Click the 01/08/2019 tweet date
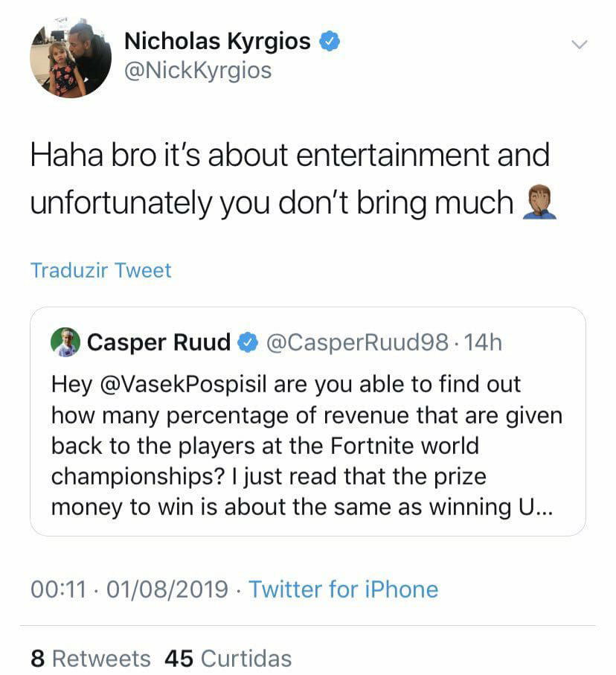 (x=167, y=589)
